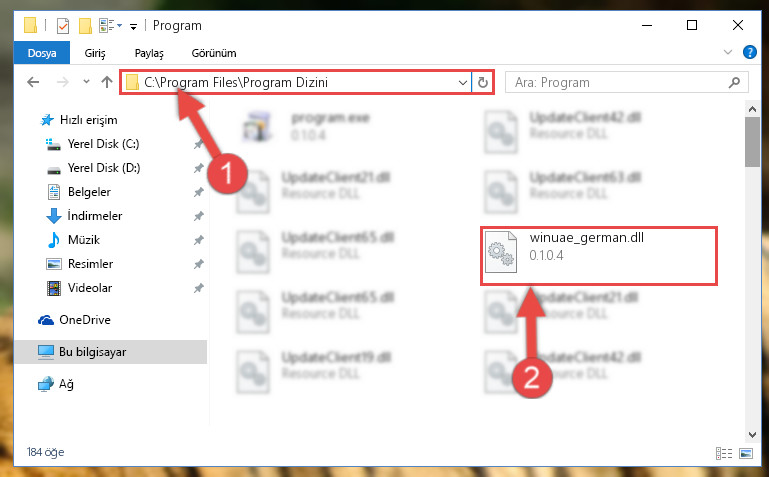Go back with the left arrow button
The image size is (769, 477).
pyautogui.click(x=33, y=82)
